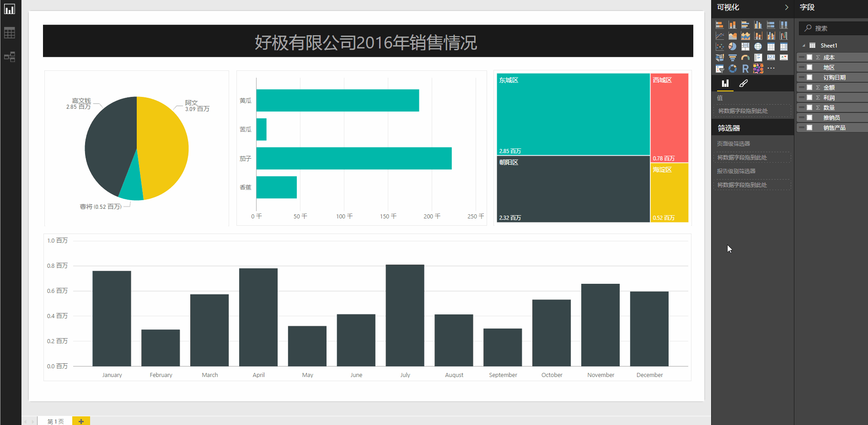Select the slicer visual

[x=719, y=69]
